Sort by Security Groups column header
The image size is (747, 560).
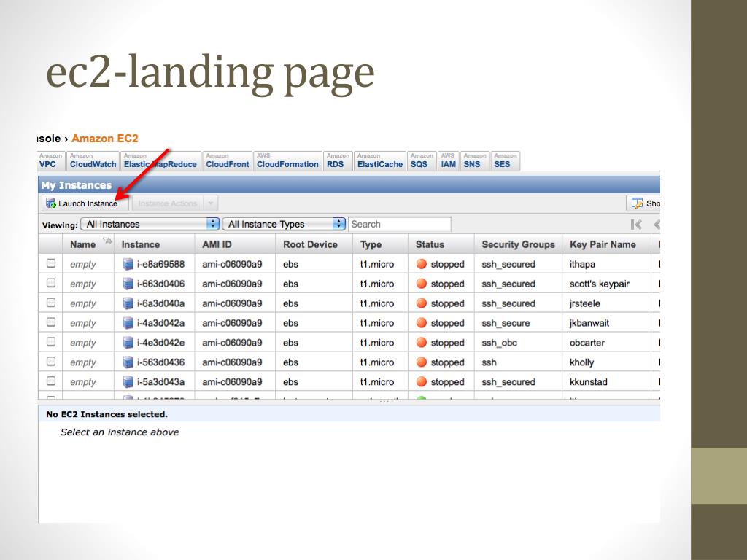click(x=519, y=244)
